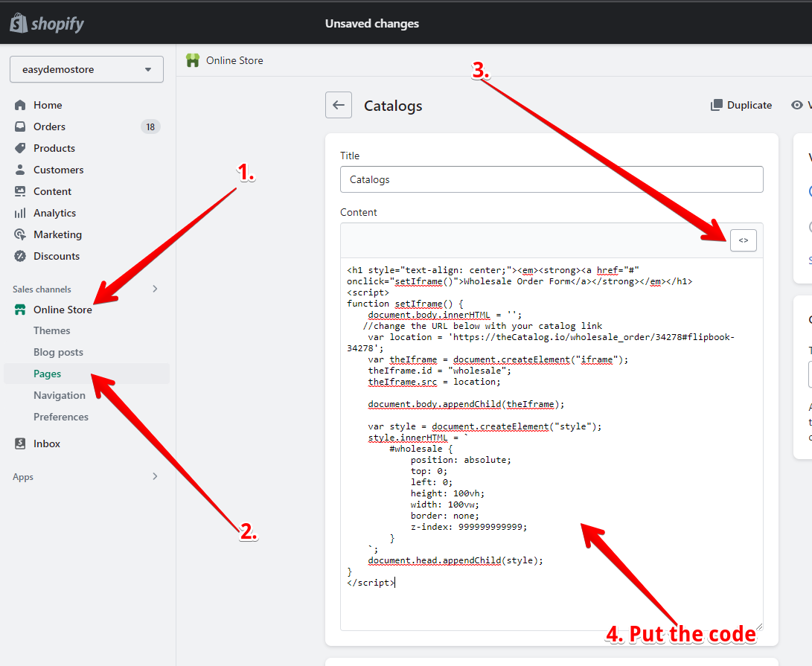Screen dimensions: 812x666
Task: Click the Duplicate button label
Action: (x=749, y=105)
